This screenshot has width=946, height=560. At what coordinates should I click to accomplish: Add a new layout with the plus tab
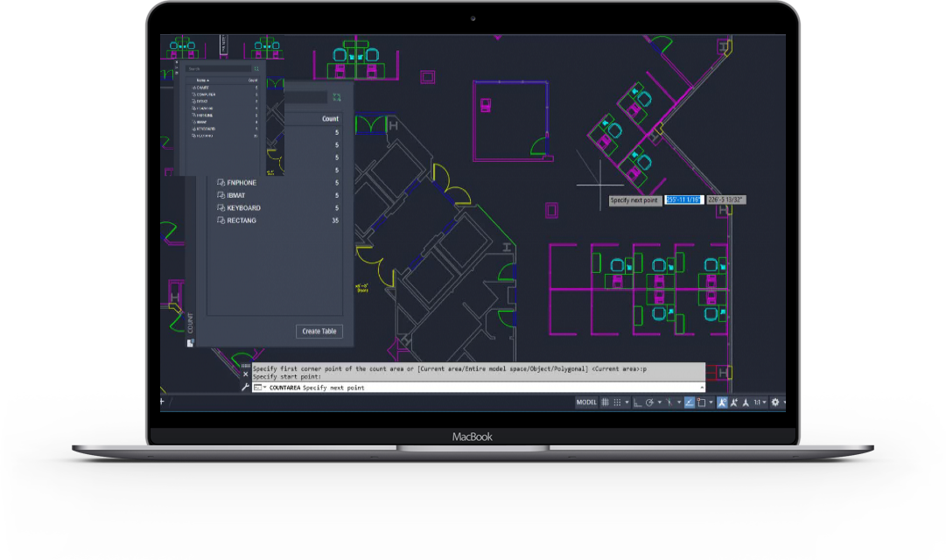(162, 402)
